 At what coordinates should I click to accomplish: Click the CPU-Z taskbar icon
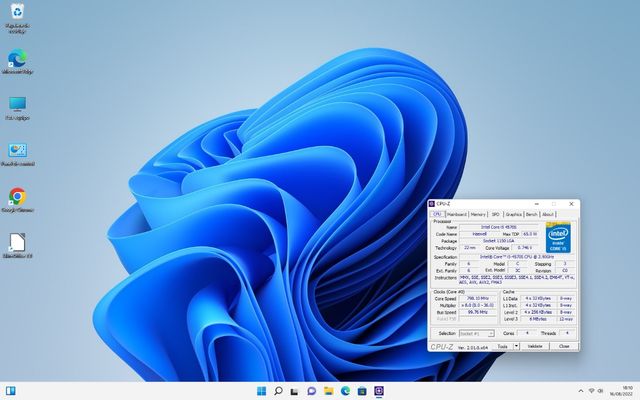(379, 391)
